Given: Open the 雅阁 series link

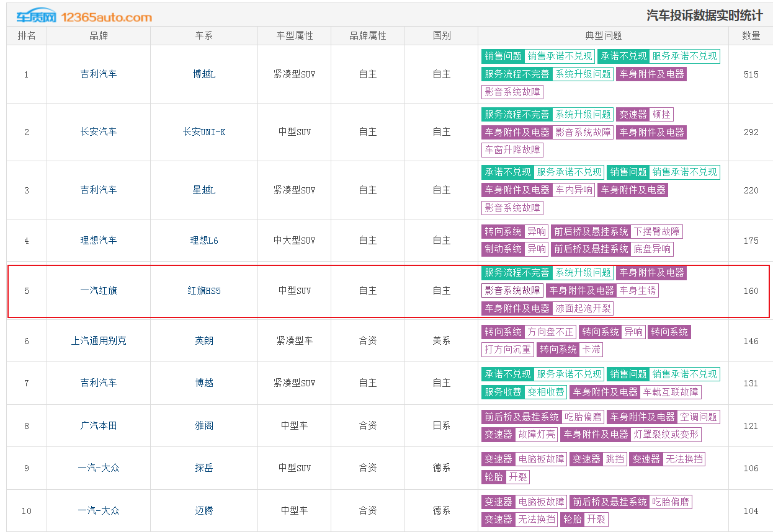Looking at the screenshot, I should pyautogui.click(x=204, y=426).
